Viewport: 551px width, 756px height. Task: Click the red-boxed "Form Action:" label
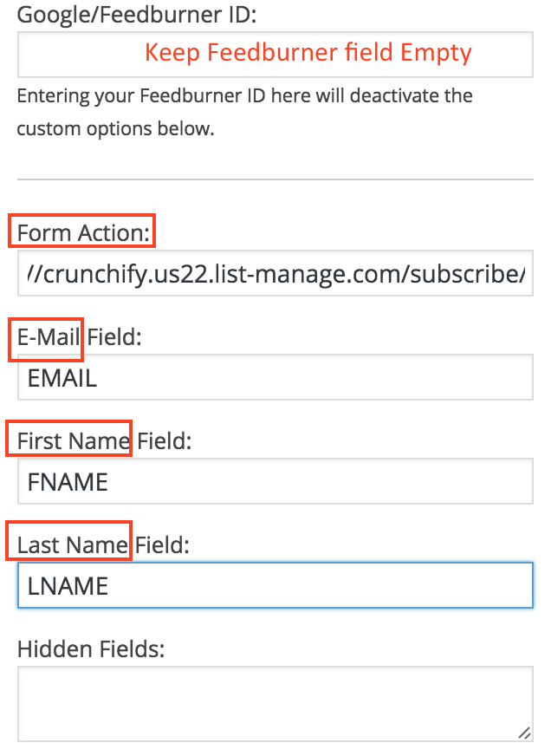(x=85, y=232)
